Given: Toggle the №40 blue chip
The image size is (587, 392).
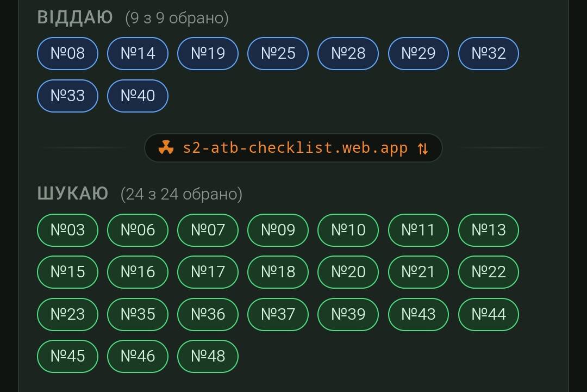Looking at the screenshot, I should [x=138, y=96].
